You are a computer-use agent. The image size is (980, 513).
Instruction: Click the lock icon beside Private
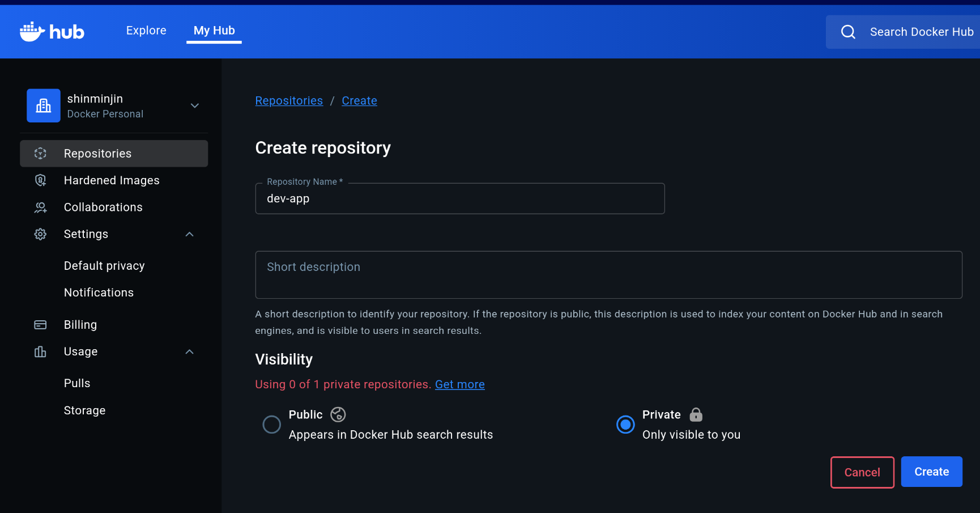click(x=696, y=414)
